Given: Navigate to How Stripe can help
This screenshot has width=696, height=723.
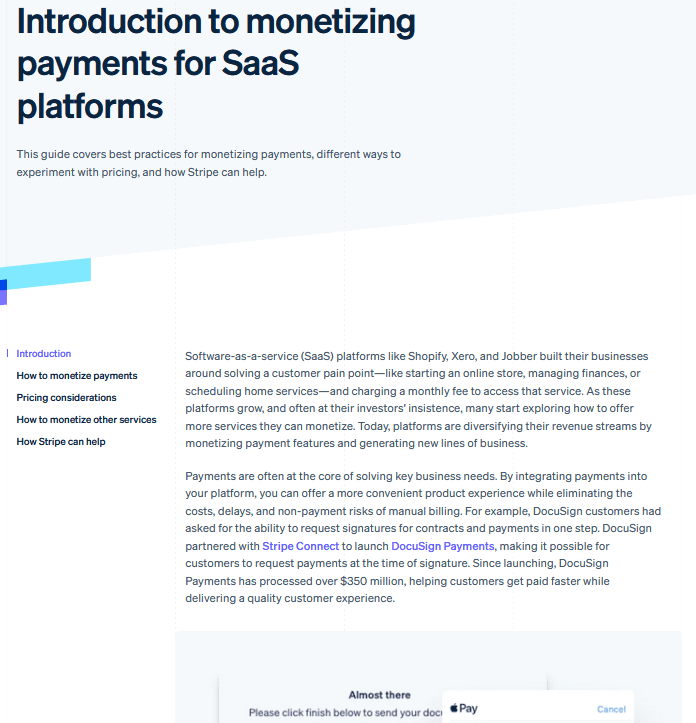Looking at the screenshot, I should click(61, 442).
